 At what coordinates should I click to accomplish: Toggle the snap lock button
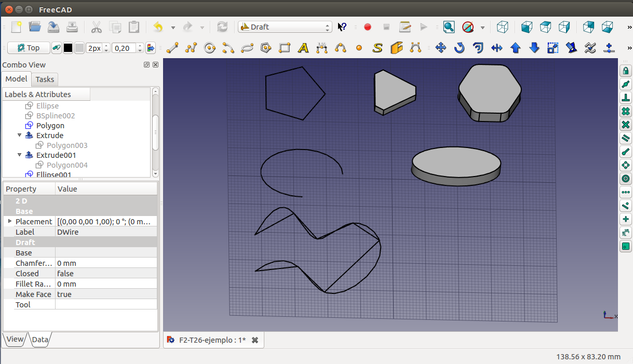pos(626,71)
